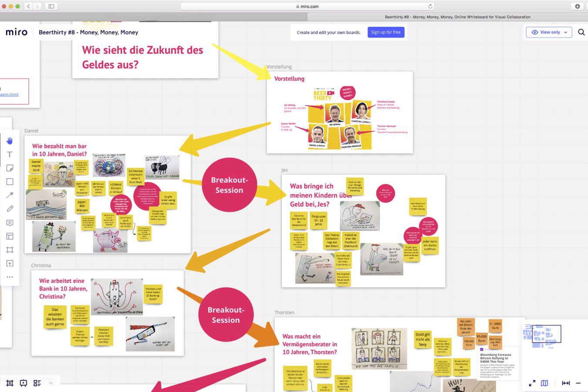The width and height of the screenshot is (588, 392).
Task: Select the Shape rectangle tool
Action: (x=10, y=182)
